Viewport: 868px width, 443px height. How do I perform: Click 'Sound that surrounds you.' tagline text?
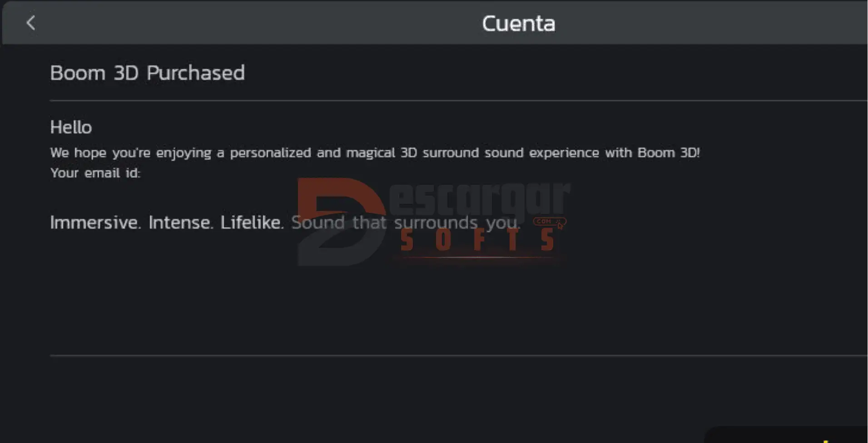pyautogui.click(x=406, y=222)
